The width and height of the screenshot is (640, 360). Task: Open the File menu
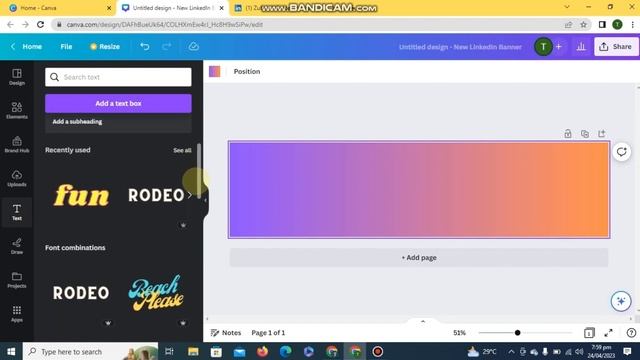pyautogui.click(x=66, y=47)
